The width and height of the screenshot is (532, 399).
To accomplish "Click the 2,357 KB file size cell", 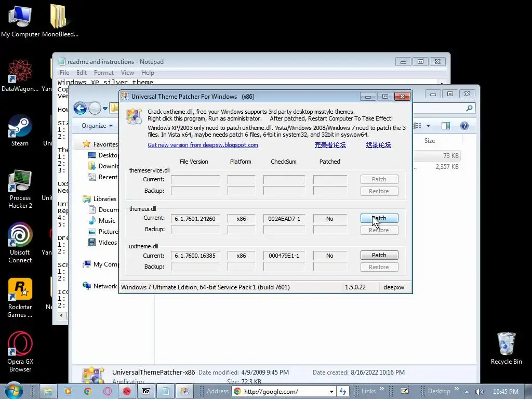I will pos(447,167).
